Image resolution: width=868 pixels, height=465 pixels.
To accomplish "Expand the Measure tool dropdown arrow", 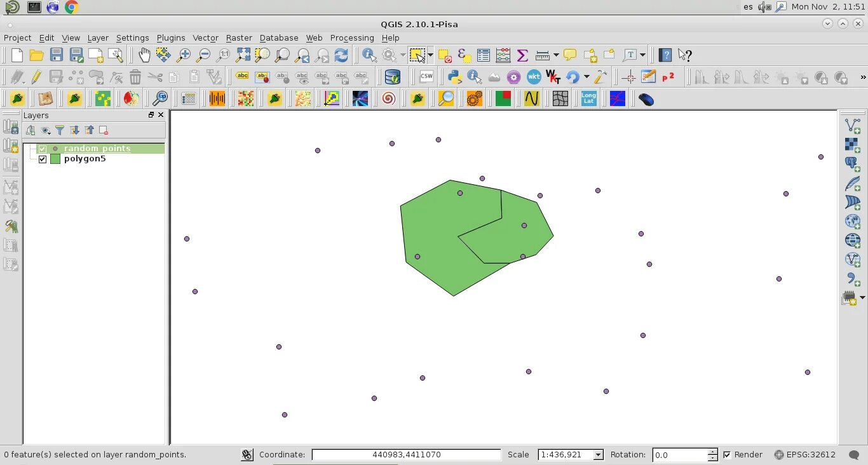I will pos(556,55).
